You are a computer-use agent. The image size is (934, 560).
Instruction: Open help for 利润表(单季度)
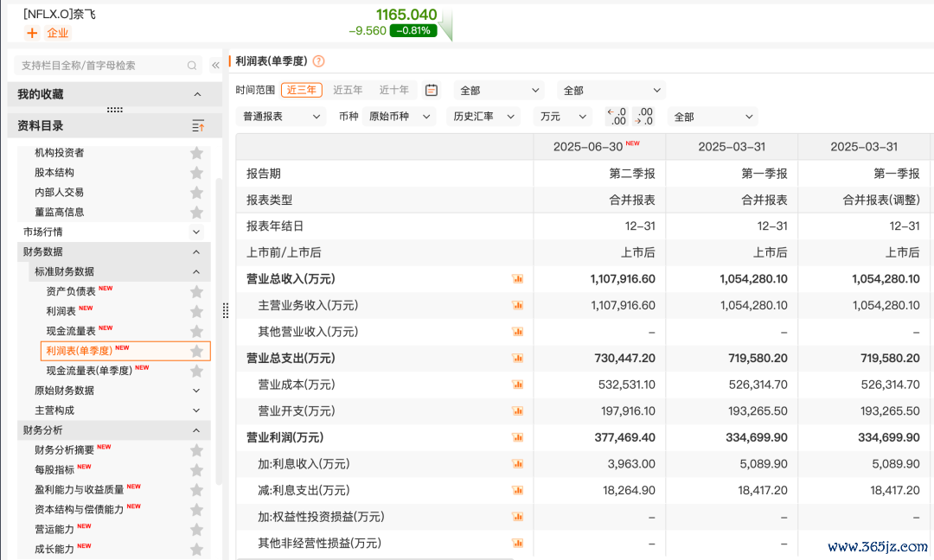[x=318, y=61]
